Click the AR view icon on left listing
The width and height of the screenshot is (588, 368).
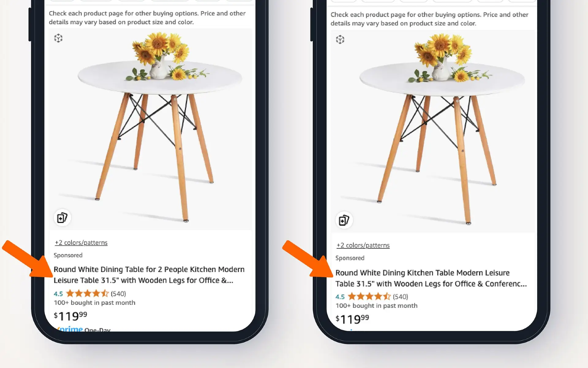[x=58, y=38]
